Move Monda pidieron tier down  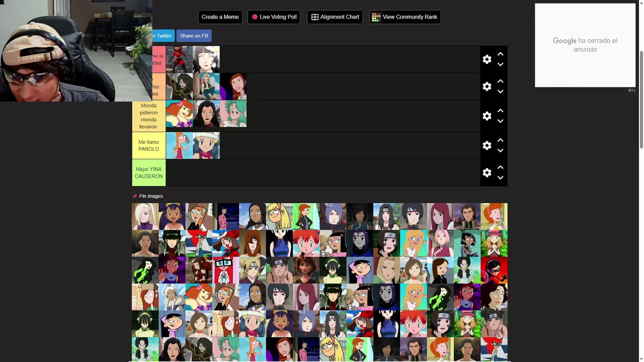[500, 121]
